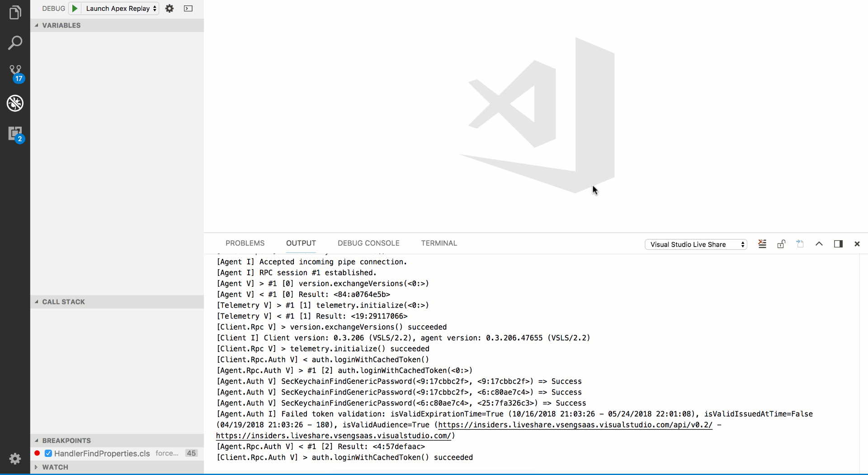Click the DEBUG label in the sidebar header

pos(53,8)
